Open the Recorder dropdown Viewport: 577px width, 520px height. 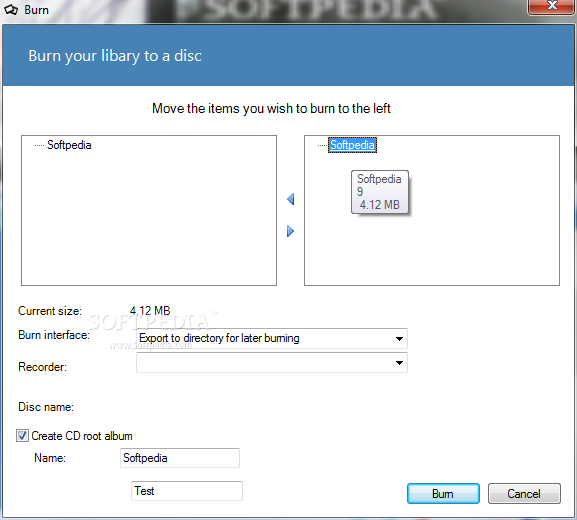point(272,362)
